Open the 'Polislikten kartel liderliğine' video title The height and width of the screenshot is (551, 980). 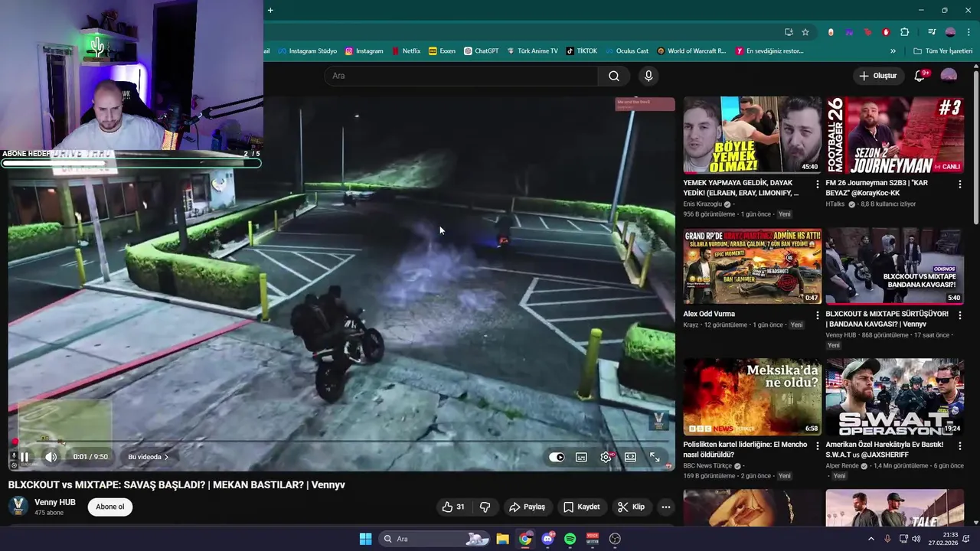pos(745,449)
